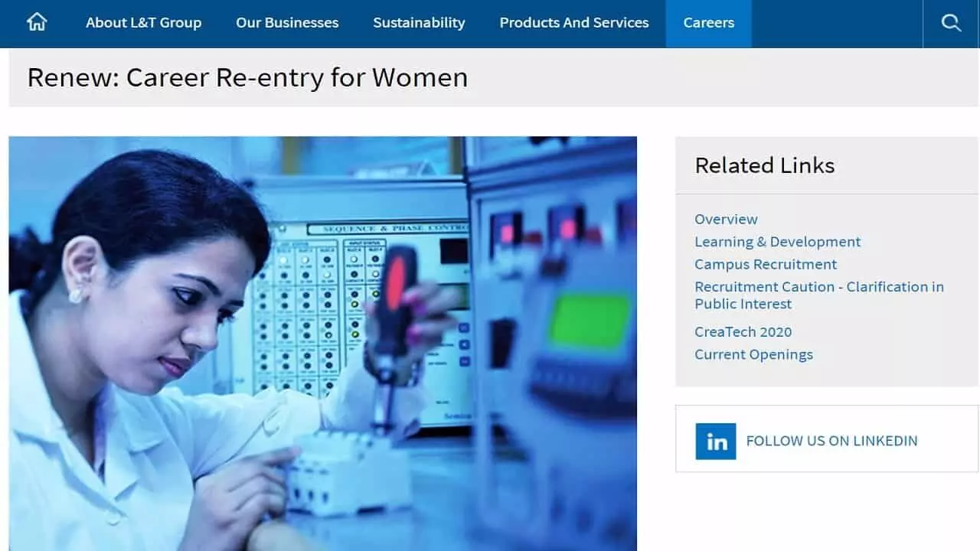Visit the CreaTech 2020 link

click(x=743, y=332)
